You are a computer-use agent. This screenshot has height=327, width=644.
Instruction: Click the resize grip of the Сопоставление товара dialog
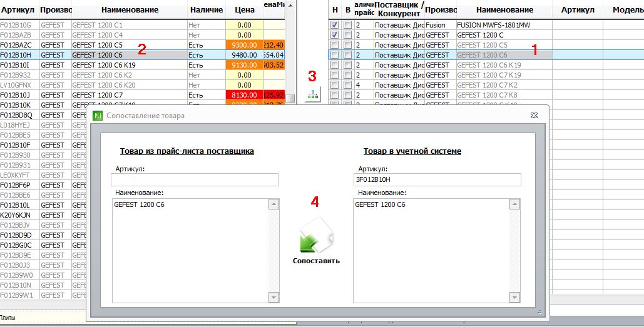[539, 312]
